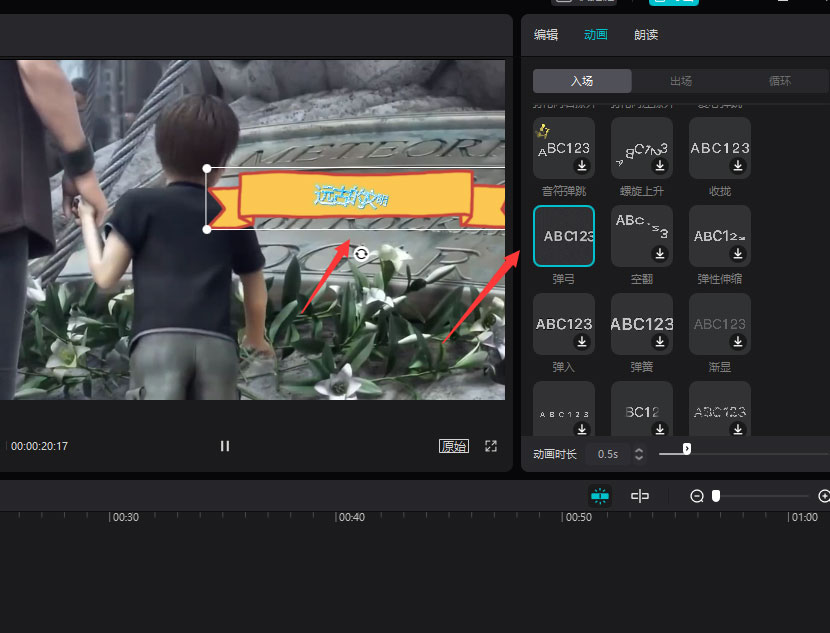Select the 出场 animation category
The width and height of the screenshot is (830, 633).
pos(680,81)
